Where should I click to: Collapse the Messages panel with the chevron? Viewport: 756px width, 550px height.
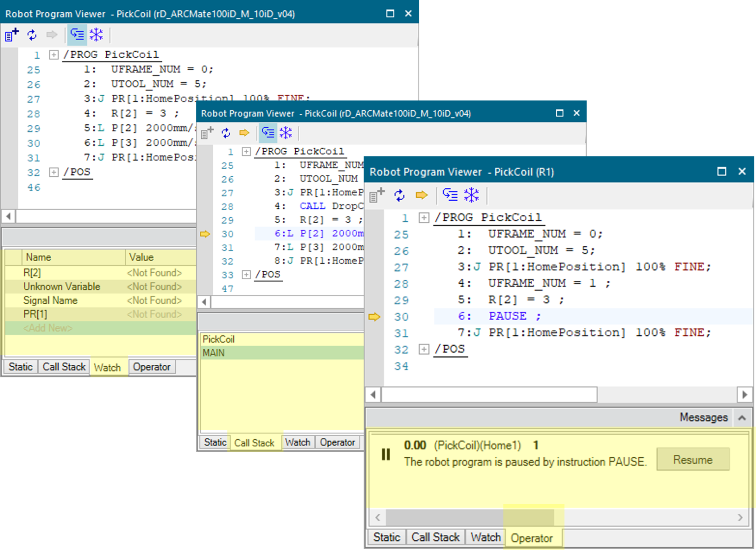point(742,418)
